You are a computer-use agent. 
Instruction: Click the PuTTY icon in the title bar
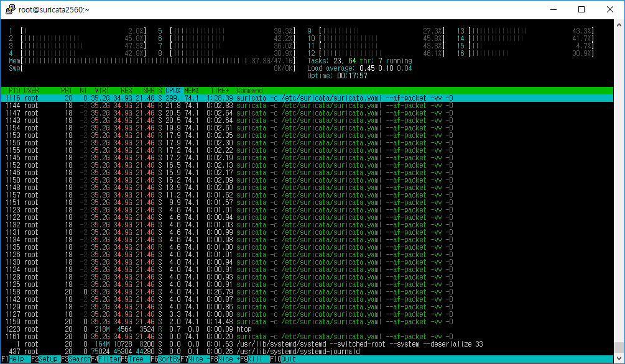click(x=11, y=9)
